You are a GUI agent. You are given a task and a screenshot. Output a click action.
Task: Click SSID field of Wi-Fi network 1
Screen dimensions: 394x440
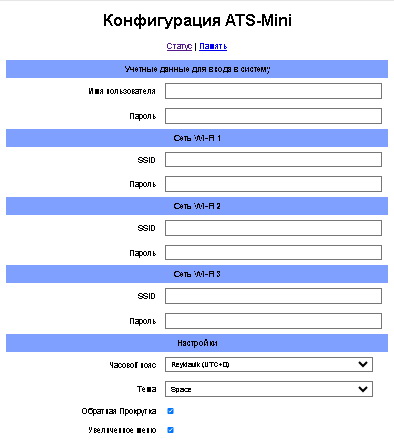point(273,160)
